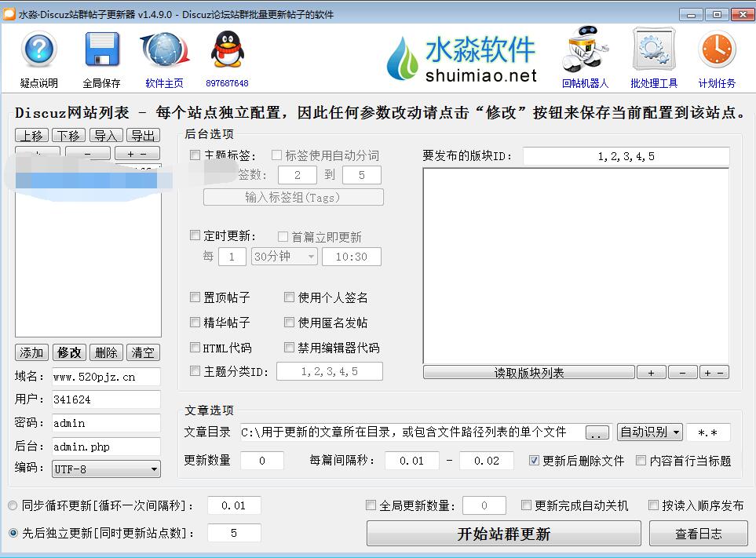Expand the 自动识别 encoding dropdown
The height and width of the screenshot is (558, 756).
tap(649, 432)
